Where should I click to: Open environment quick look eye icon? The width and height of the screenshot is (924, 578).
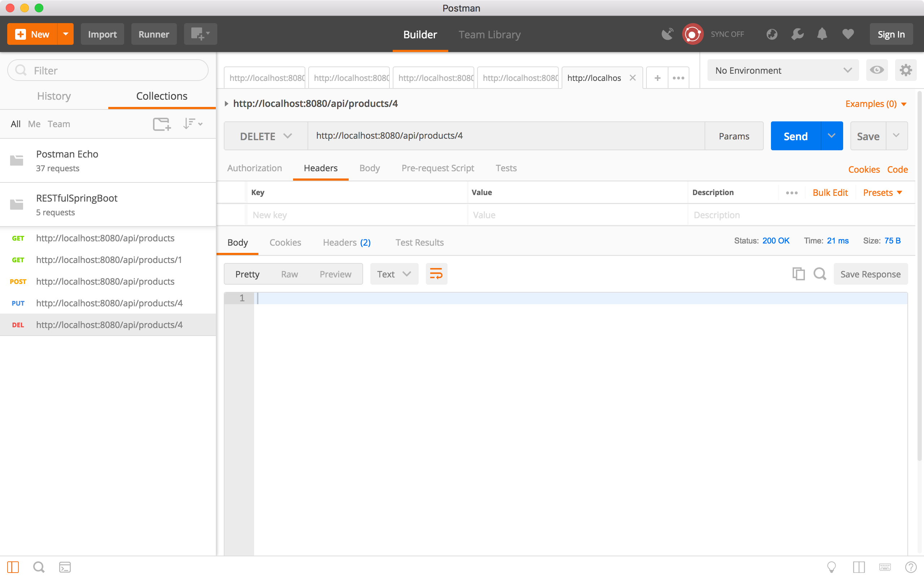coord(877,70)
